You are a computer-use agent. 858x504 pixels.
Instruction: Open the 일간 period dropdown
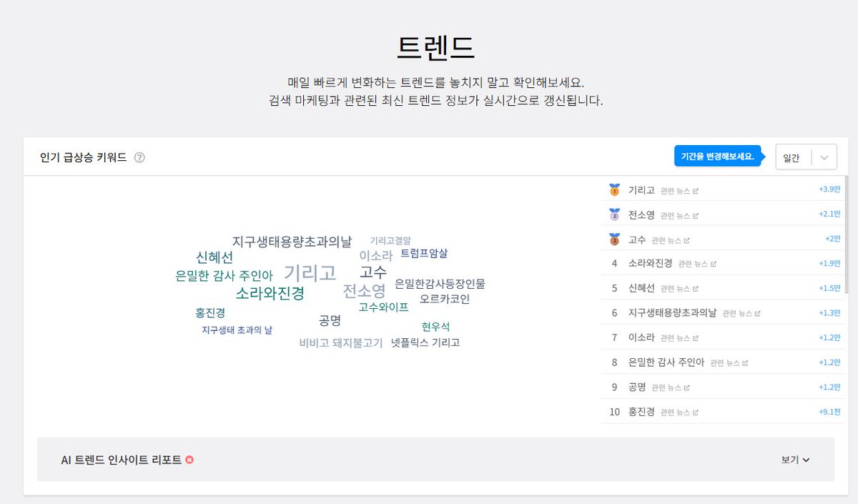click(x=792, y=157)
